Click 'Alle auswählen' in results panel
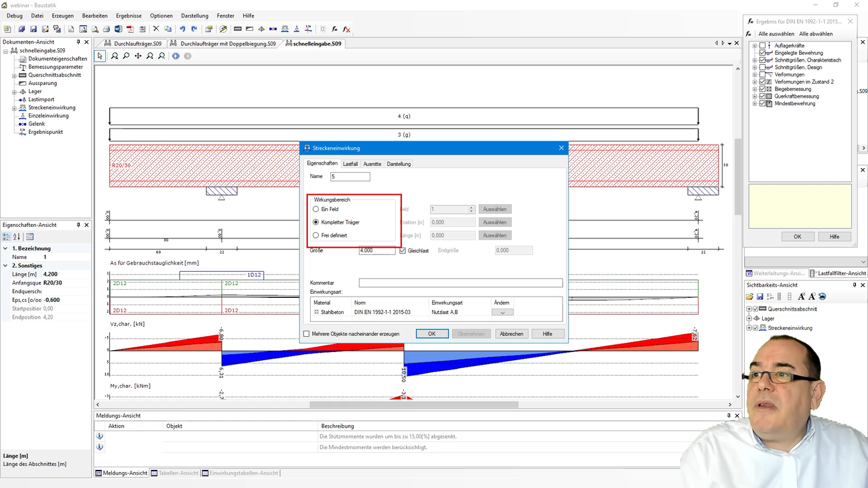 point(776,34)
